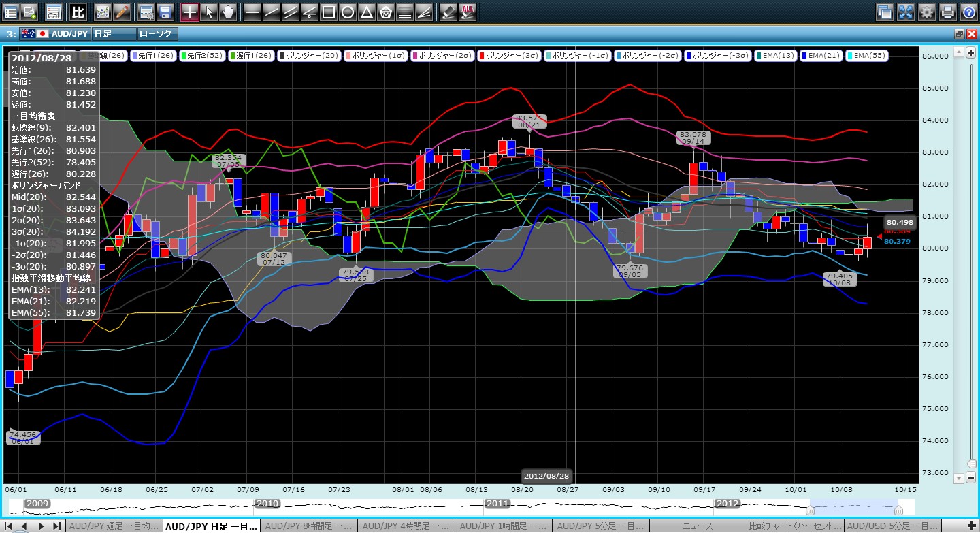Click the right handle of timeline range slider

898,510
